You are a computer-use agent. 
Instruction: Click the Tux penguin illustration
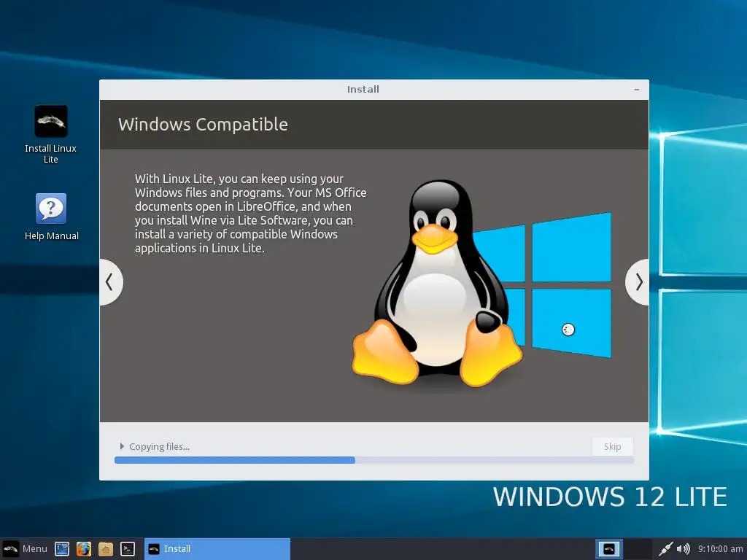pos(437,283)
